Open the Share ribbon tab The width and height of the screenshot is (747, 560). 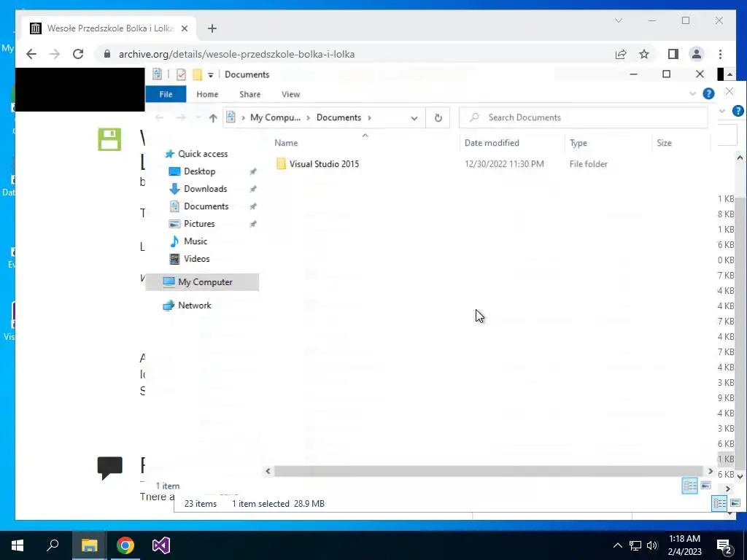pyautogui.click(x=249, y=94)
